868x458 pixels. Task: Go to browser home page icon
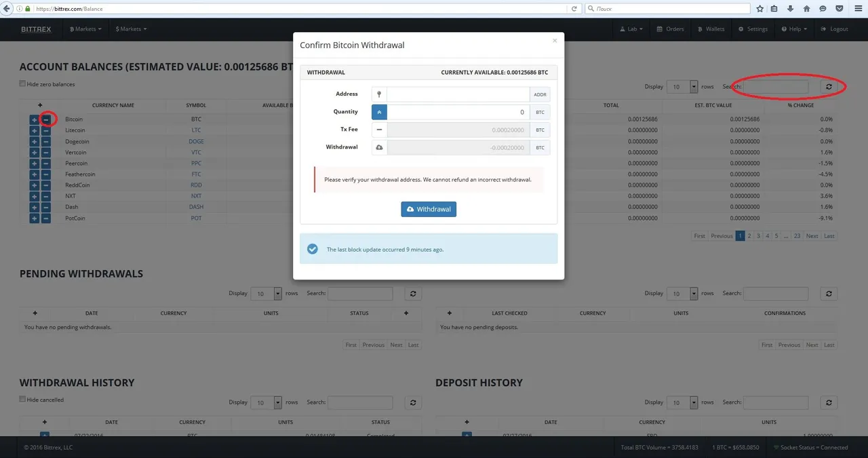[x=806, y=9]
